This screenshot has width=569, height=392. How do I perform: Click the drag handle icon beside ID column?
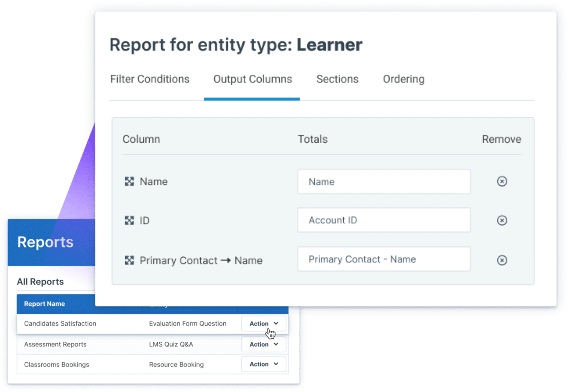[128, 220]
